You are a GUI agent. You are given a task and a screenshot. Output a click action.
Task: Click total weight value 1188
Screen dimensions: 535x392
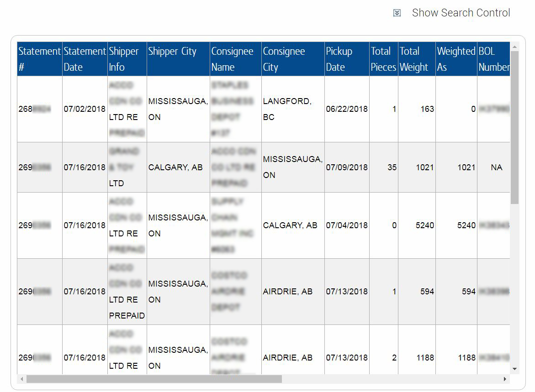coord(425,358)
